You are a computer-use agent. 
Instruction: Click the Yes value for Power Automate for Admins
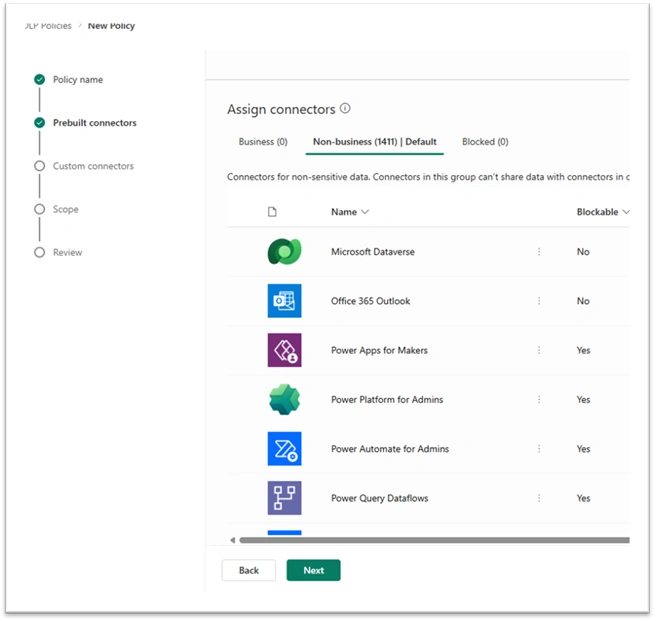click(x=583, y=449)
